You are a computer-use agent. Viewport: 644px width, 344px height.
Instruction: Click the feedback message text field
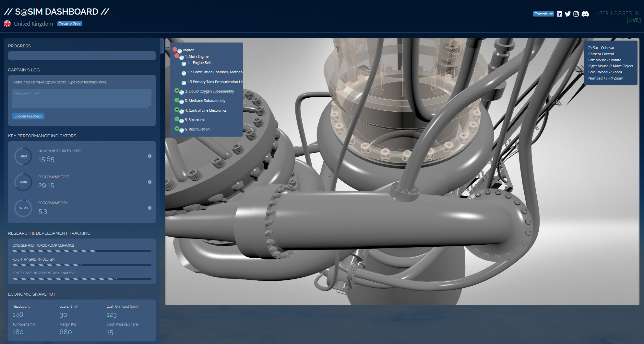click(82, 98)
